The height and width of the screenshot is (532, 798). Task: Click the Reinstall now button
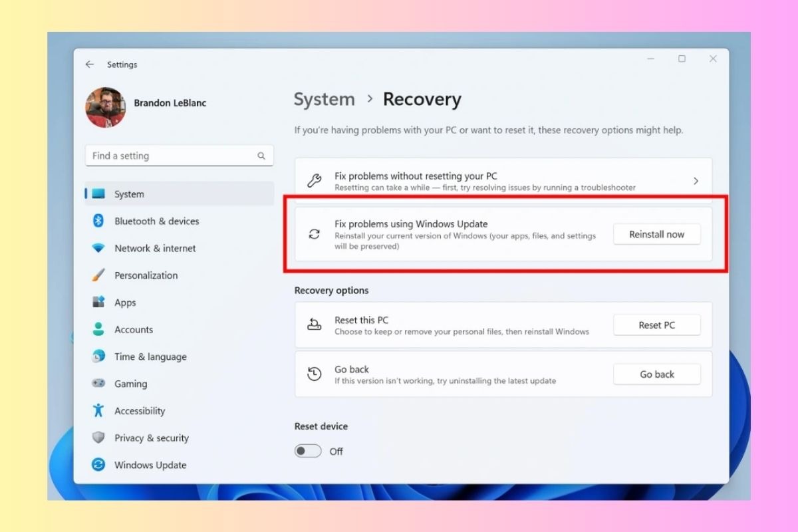657,234
